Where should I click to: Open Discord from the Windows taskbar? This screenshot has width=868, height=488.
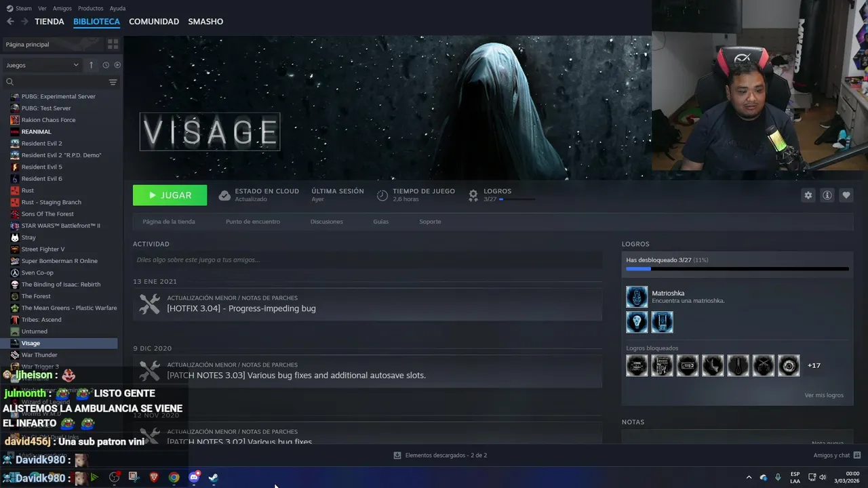coord(194,477)
